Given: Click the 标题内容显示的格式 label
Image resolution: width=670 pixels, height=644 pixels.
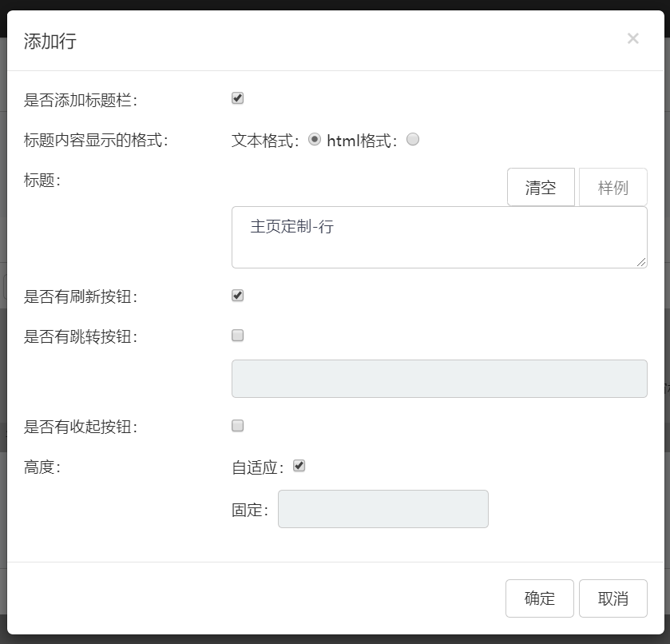Looking at the screenshot, I should (96, 141).
